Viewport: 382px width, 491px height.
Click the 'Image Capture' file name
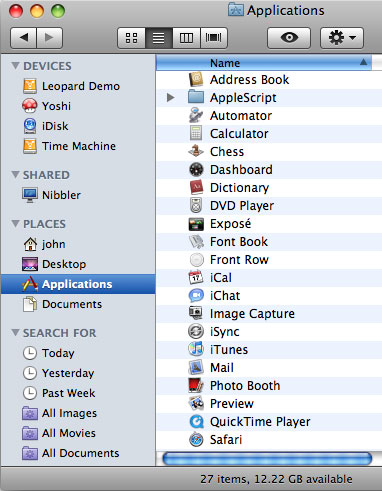(252, 314)
